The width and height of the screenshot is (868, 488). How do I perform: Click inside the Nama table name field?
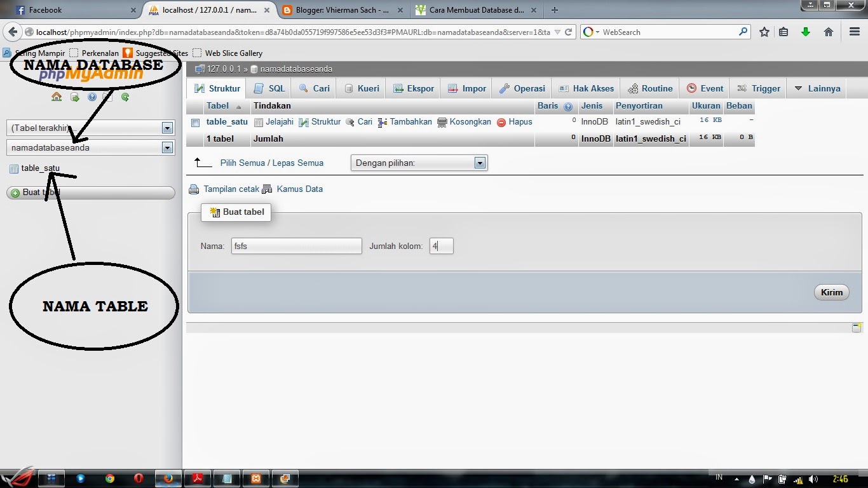tap(296, 246)
